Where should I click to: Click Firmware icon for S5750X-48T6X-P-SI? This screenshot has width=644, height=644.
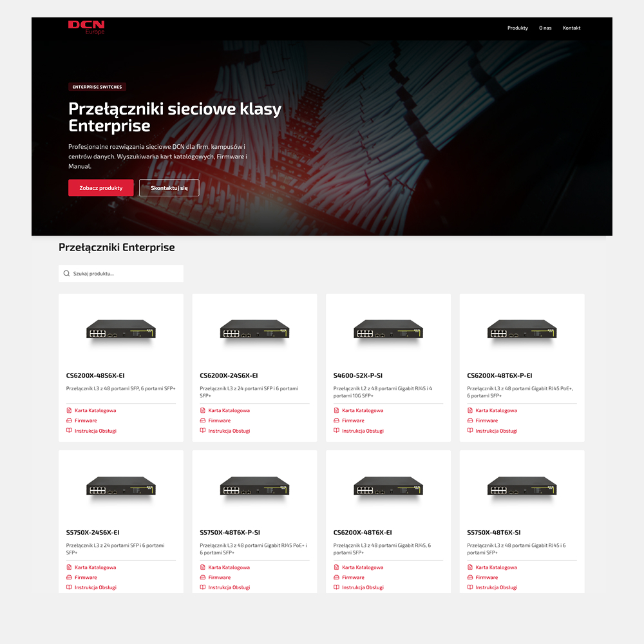tap(202, 578)
